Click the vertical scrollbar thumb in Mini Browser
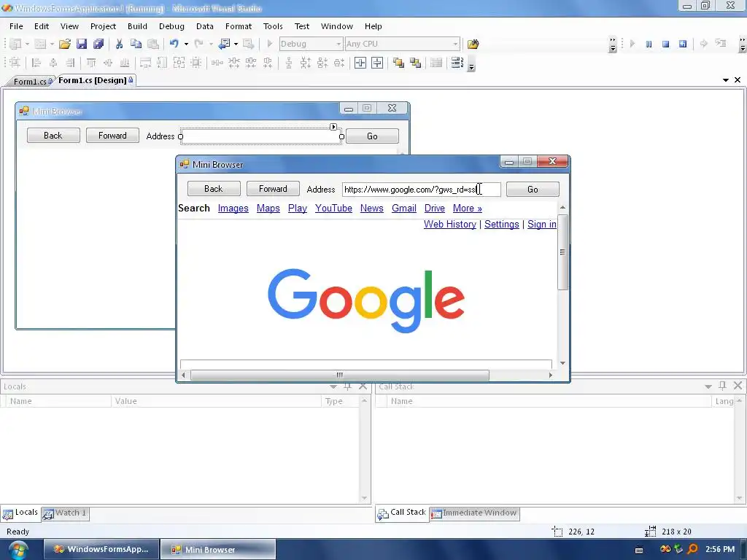 point(562,252)
